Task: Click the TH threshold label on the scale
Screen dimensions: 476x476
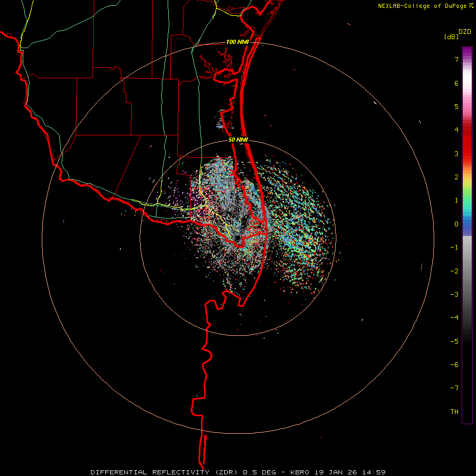Action: point(454,412)
